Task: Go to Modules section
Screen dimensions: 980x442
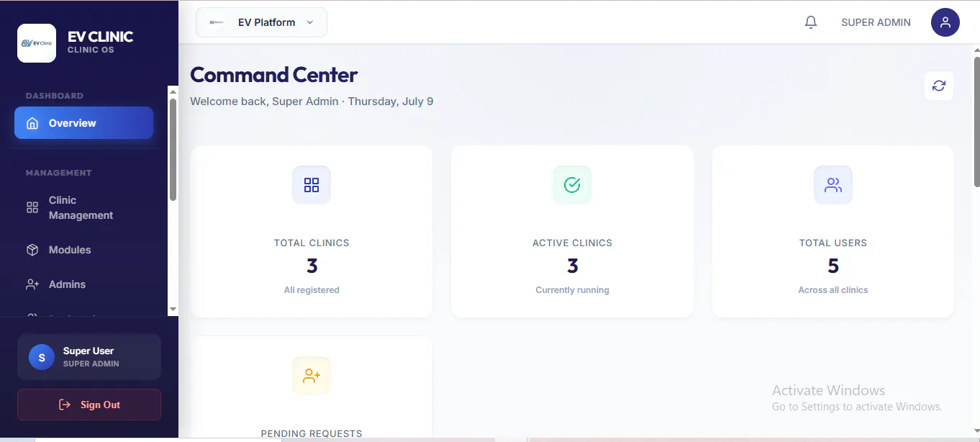Action: pos(84,250)
